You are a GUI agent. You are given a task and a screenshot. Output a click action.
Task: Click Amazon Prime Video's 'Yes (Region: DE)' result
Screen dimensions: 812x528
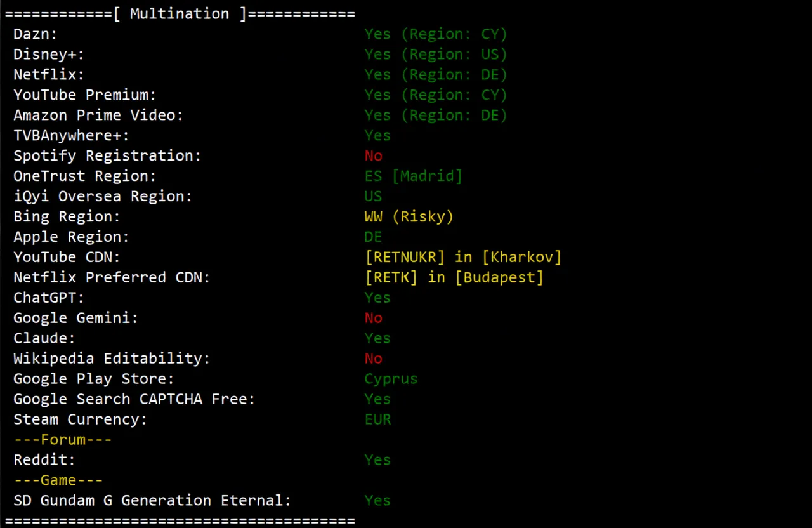coord(436,115)
